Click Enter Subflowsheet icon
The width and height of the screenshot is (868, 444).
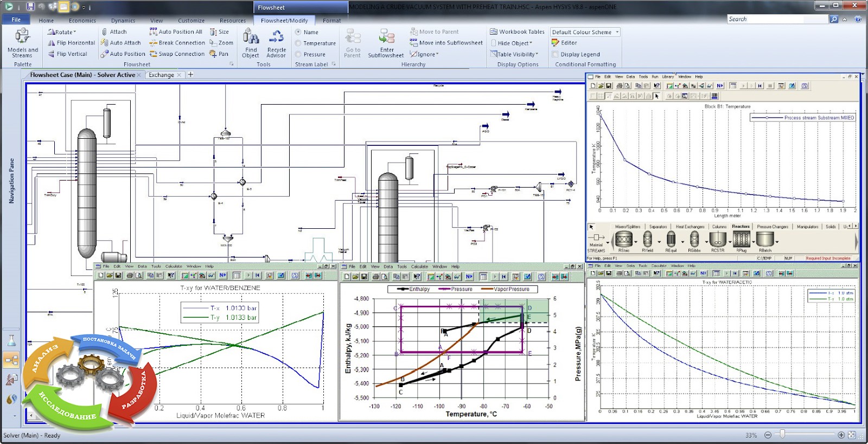click(x=386, y=37)
